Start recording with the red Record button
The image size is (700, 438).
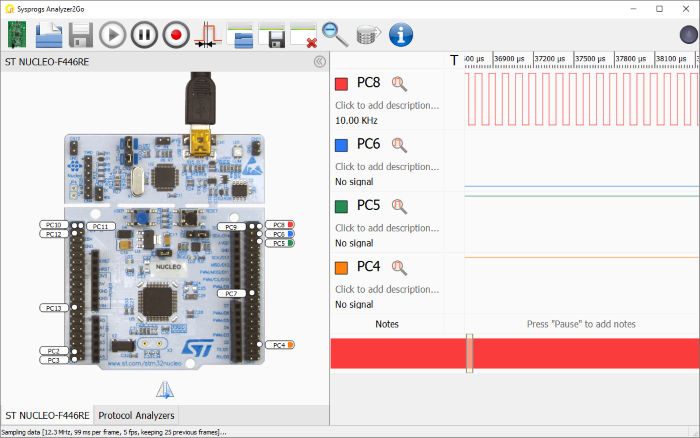pyautogui.click(x=176, y=34)
